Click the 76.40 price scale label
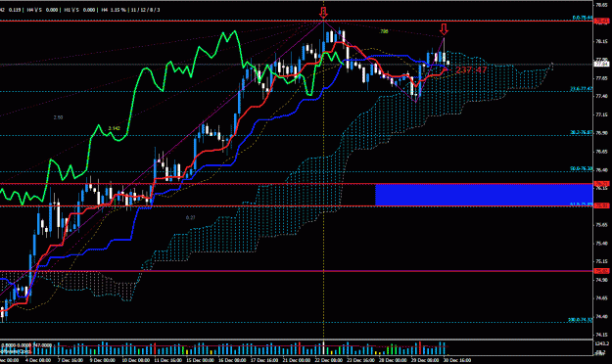 (x=601, y=169)
